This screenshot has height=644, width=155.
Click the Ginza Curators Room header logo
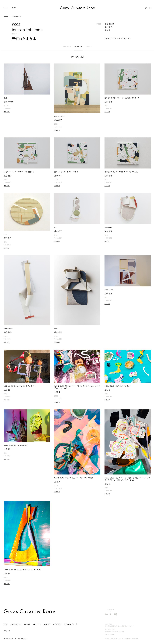77,8
